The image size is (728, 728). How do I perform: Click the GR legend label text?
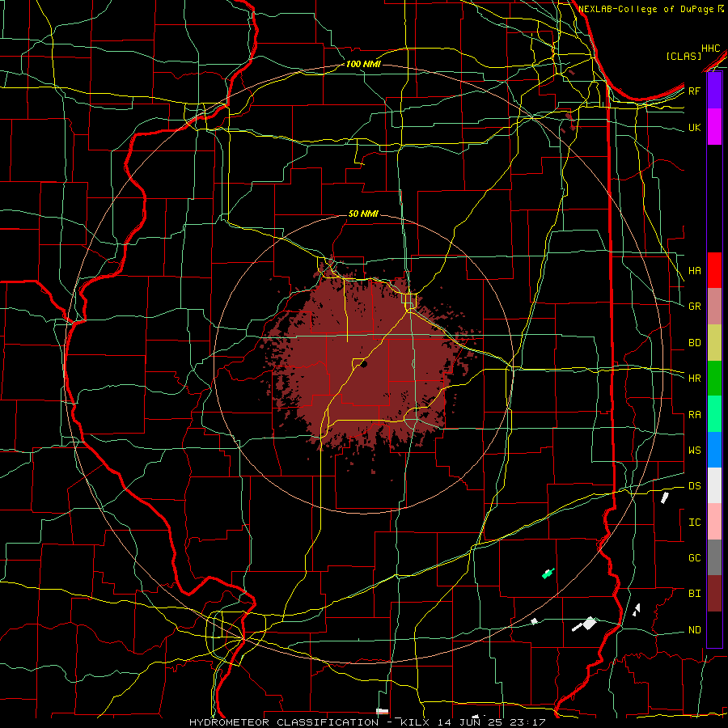coord(694,307)
